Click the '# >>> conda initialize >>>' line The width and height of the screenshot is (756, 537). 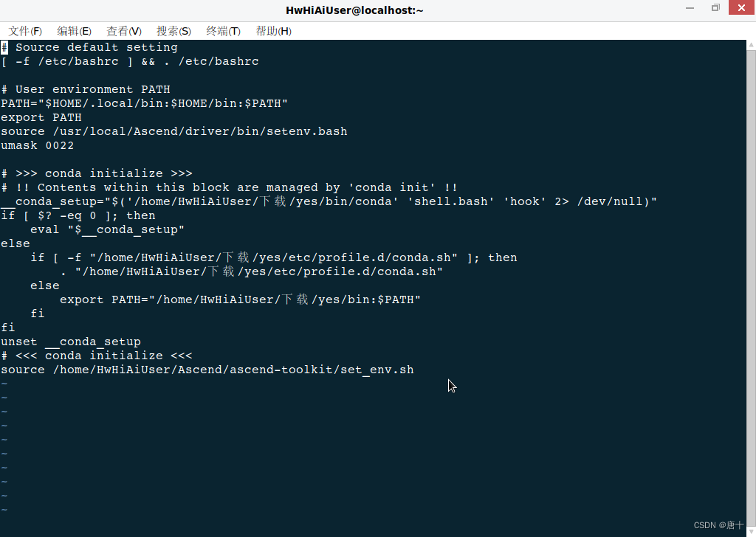click(x=97, y=173)
